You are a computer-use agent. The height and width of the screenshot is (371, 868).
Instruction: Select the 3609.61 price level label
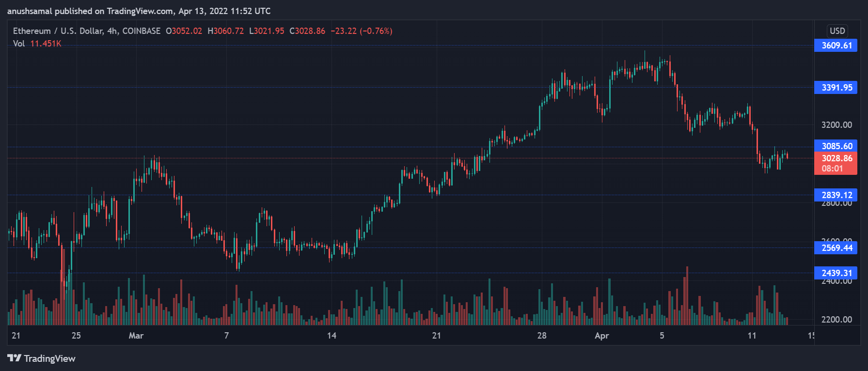(836, 46)
